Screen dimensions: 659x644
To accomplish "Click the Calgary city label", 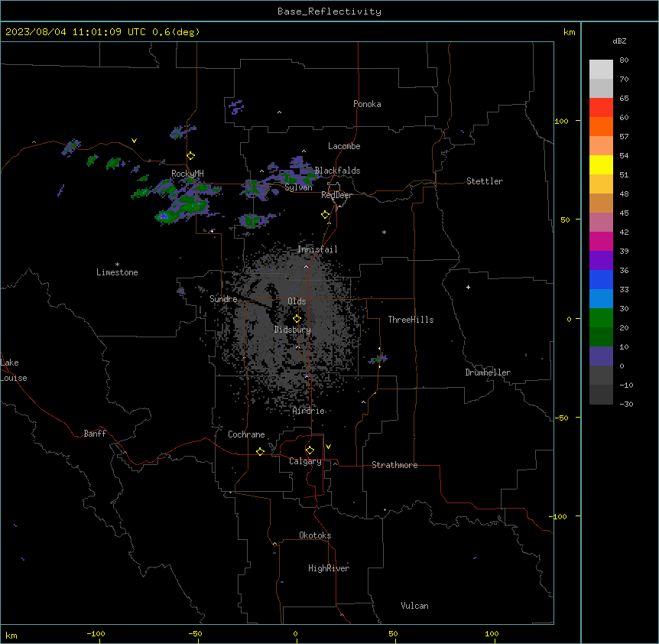I will 306,461.
